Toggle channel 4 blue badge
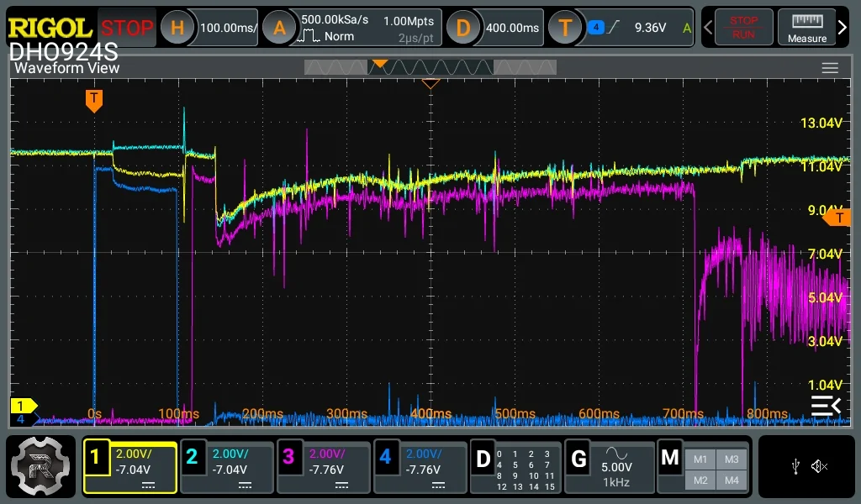Image resolution: width=861 pixels, height=504 pixels. (385, 457)
